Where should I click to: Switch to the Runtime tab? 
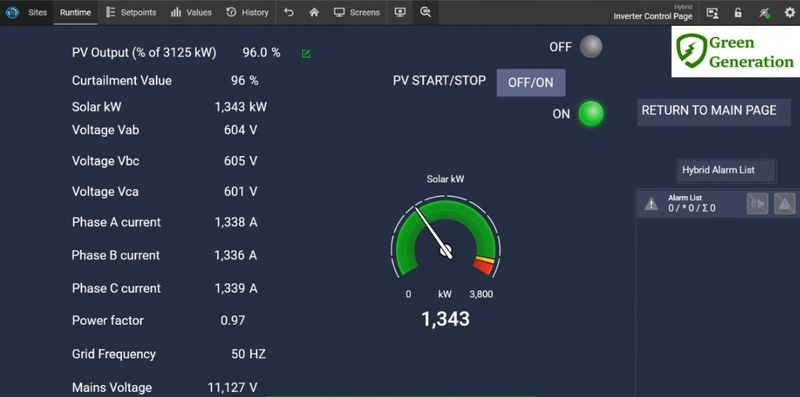tap(76, 13)
